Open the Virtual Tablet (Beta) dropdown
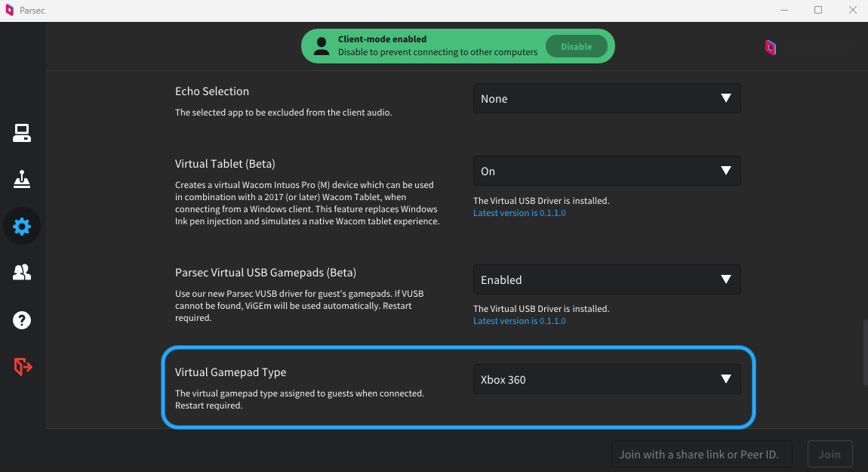868x472 pixels. [x=607, y=171]
